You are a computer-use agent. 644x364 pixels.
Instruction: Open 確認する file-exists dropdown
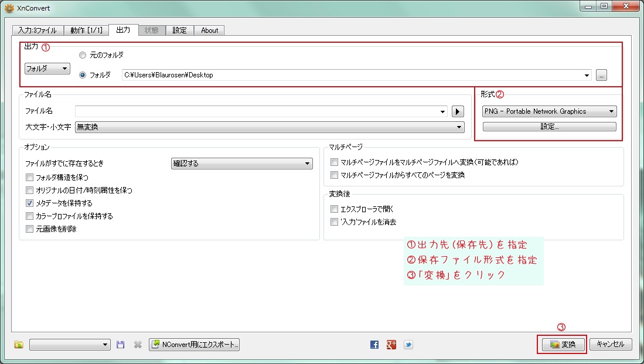point(241,164)
